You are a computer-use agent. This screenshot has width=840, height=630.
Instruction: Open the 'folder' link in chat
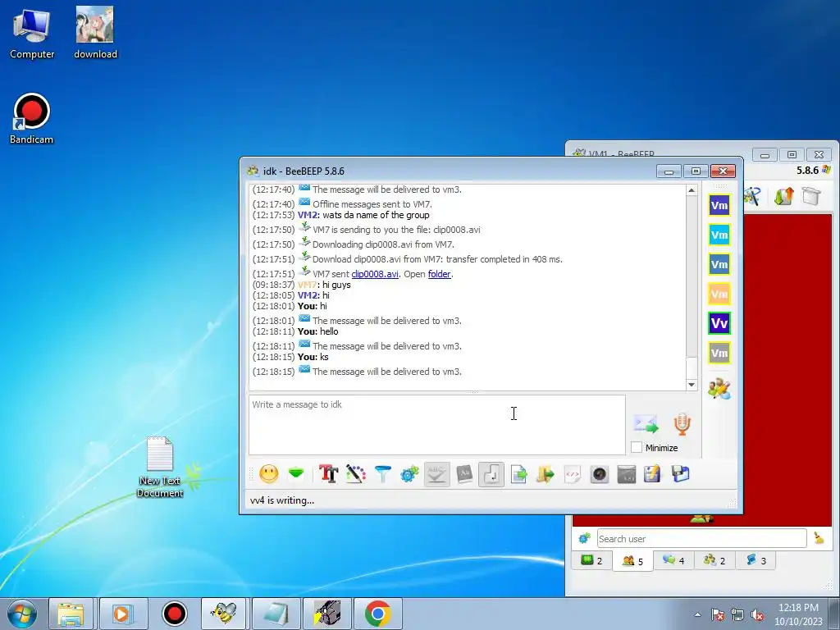click(439, 274)
